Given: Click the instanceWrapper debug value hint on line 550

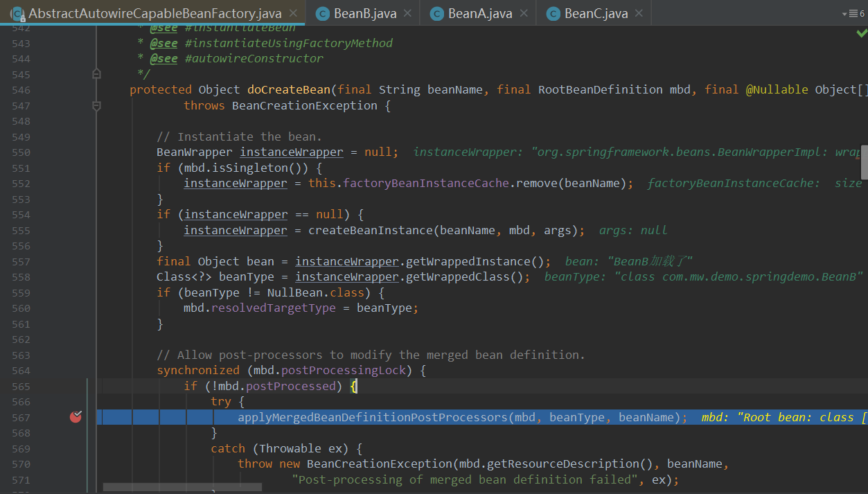Looking at the screenshot, I should pyautogui.click(x=636, y=152).
